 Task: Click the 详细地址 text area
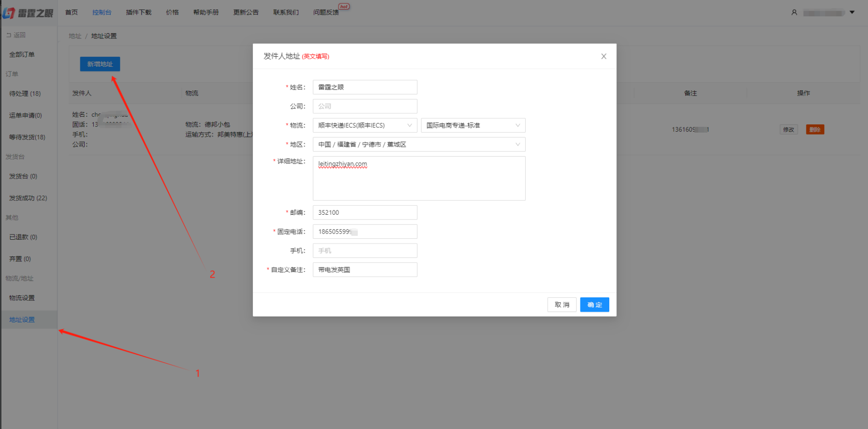click(419, 178)
